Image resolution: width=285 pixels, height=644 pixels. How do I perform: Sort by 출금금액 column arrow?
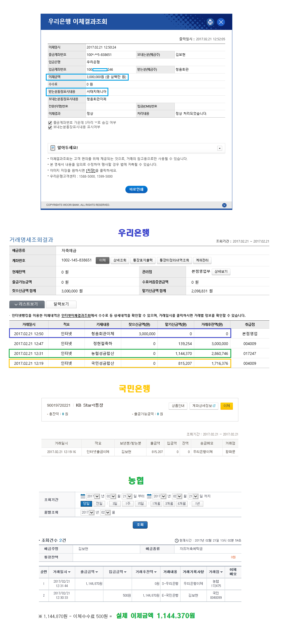(x=97, y=572)
